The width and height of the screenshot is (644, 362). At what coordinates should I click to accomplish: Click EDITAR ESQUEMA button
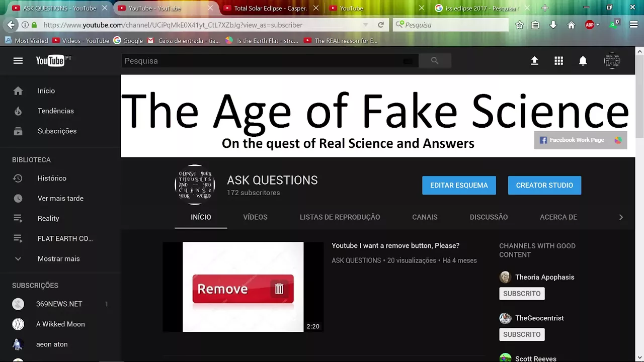[x=459, y=186]
